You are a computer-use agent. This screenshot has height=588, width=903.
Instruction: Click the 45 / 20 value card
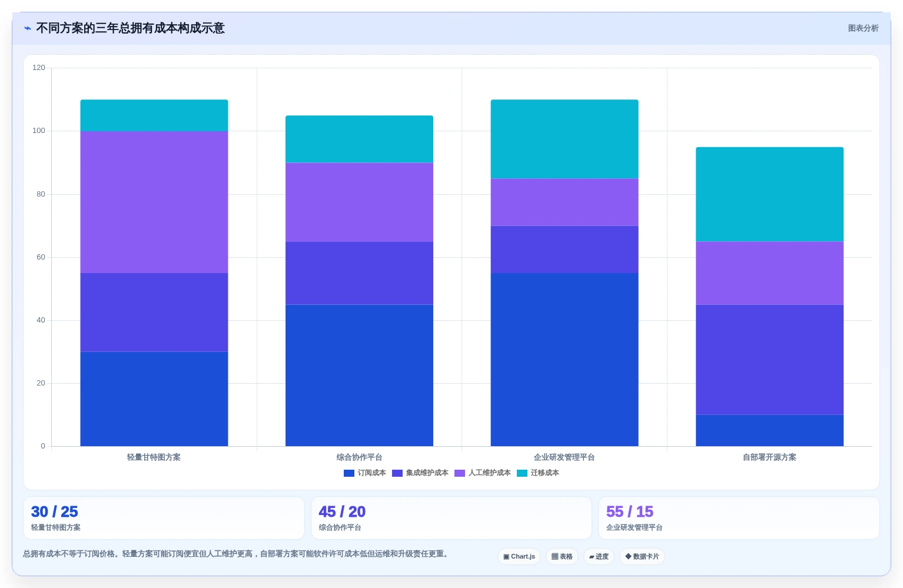pos(451,518)
